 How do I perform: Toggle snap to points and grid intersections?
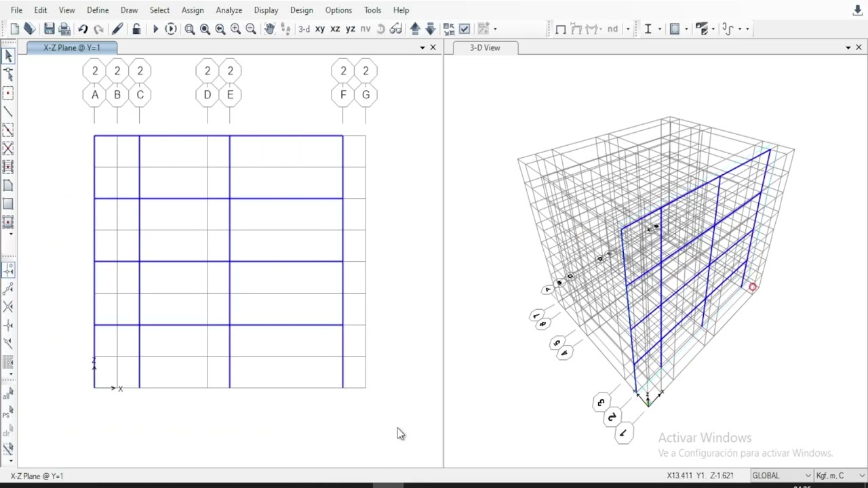tap(8, 270)
